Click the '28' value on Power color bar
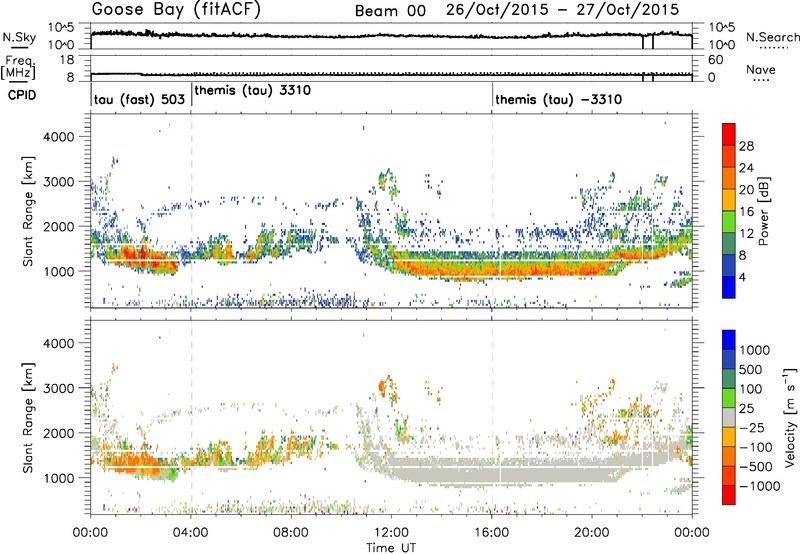 point(746,146)
